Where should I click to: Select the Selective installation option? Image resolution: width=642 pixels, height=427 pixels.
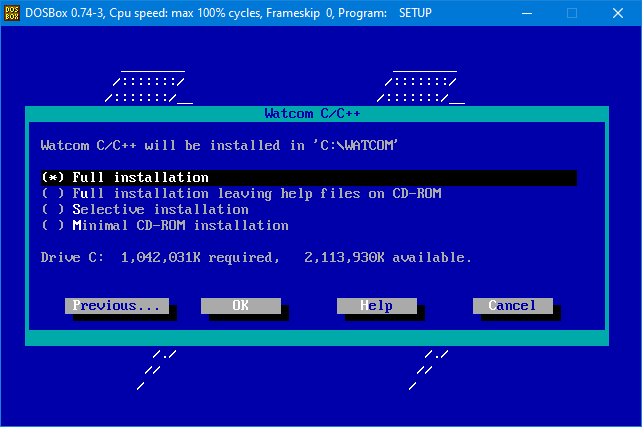[145, 210]
